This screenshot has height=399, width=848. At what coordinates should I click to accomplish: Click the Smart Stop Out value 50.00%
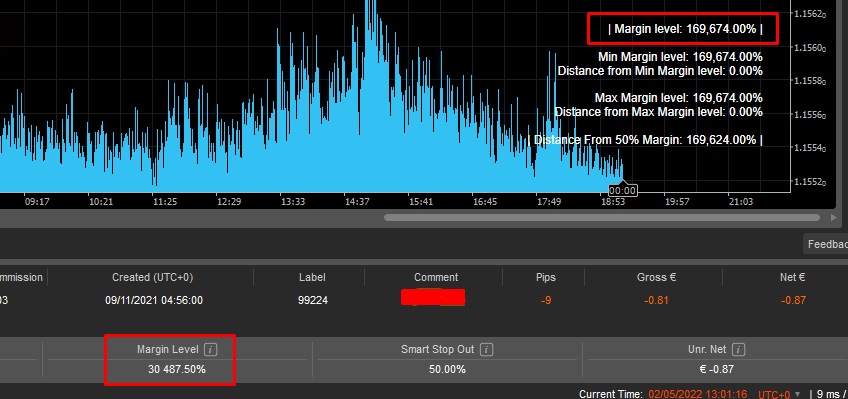pos(447,370)
